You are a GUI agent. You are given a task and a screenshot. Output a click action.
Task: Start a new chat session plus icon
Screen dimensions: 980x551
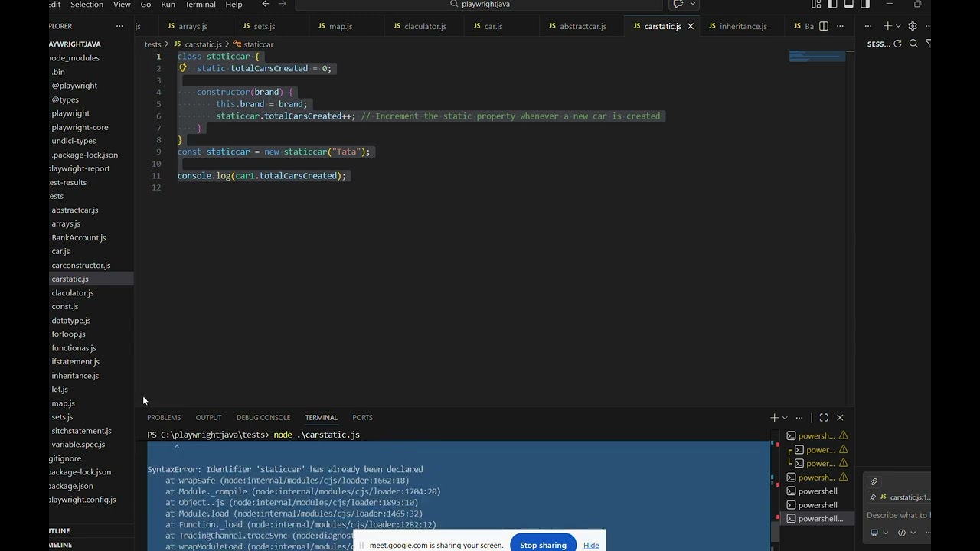(888, 26)
